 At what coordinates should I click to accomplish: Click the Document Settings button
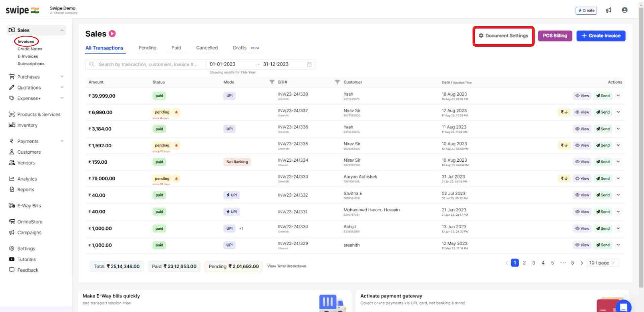coord(503,36)
